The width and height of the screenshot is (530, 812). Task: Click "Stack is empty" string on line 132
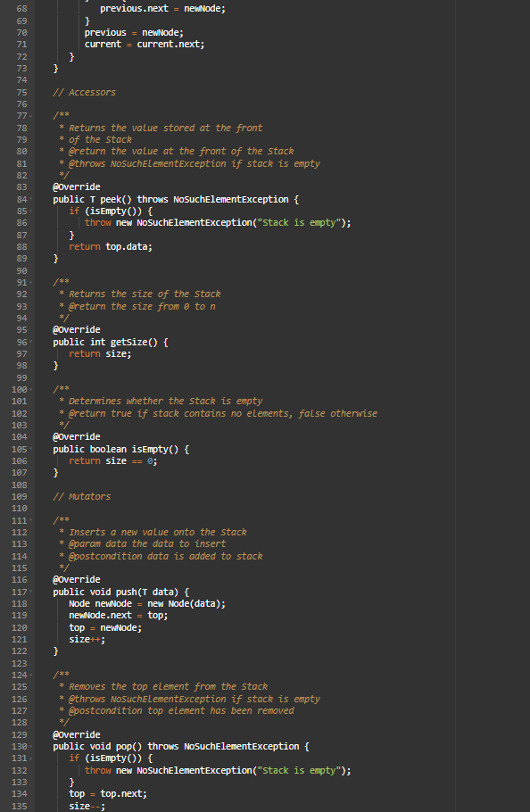point(299,771)
